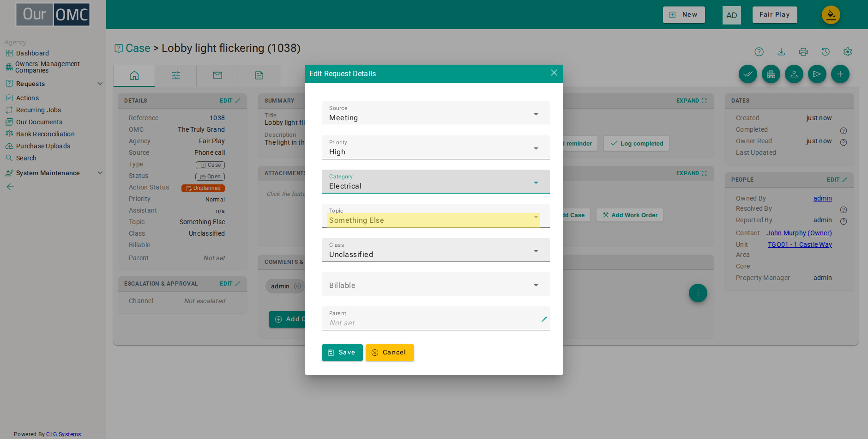Click help icon beside Owner Read
Screen dimensions: 868x439
[844, 142]
